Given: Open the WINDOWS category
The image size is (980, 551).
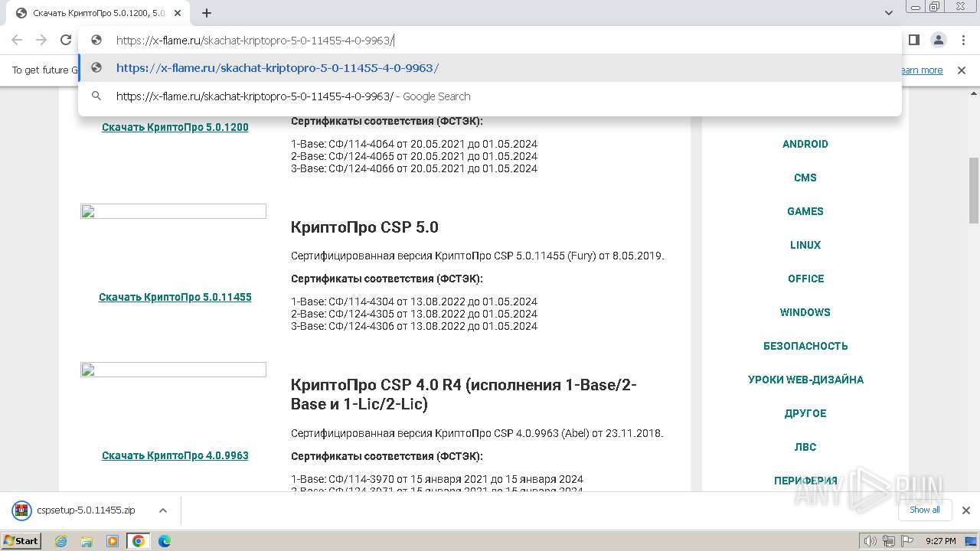Looking at the screenshot, I should (x=805, y=312).
